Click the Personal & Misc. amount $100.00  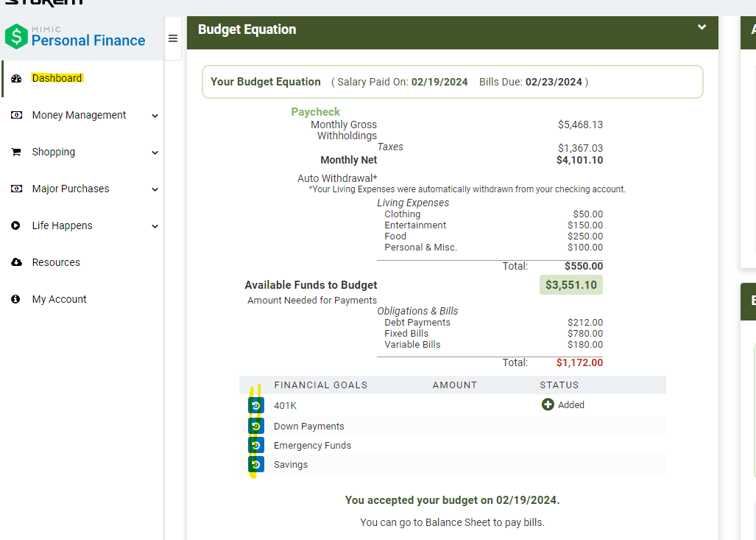[585, 247]
